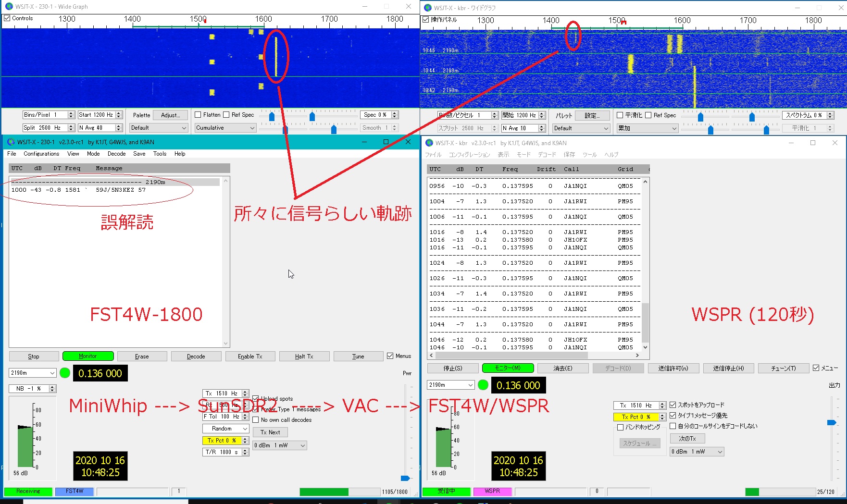Click the 消去(E) button
This screenshot has height=504, width=847.
[x=563, y=368]
